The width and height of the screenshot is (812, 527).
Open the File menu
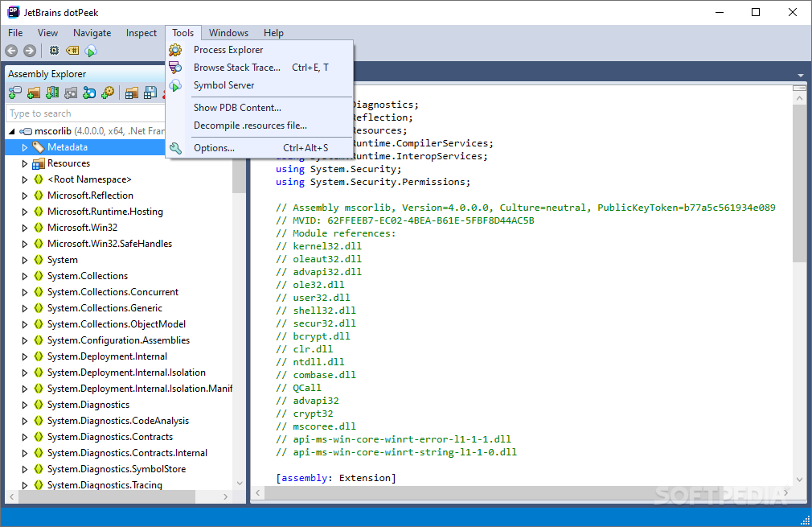click(15, 33)
